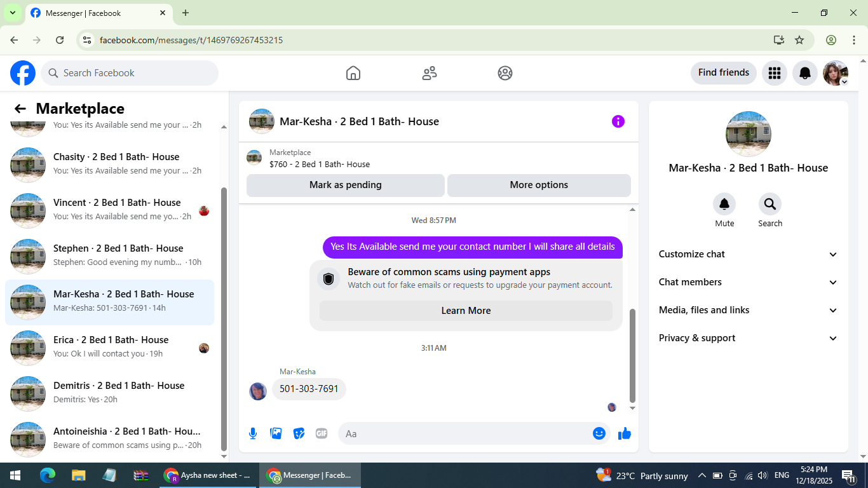The width and height of the screenshot is (868, 488).
Task: Mute the conversation with the bell icon
Action: [724, 204]
